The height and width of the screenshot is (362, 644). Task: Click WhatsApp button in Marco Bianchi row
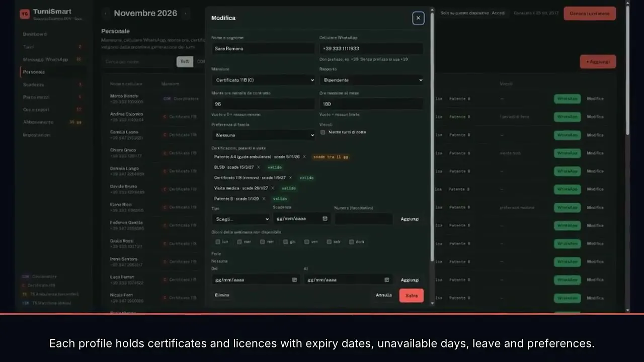567,99
